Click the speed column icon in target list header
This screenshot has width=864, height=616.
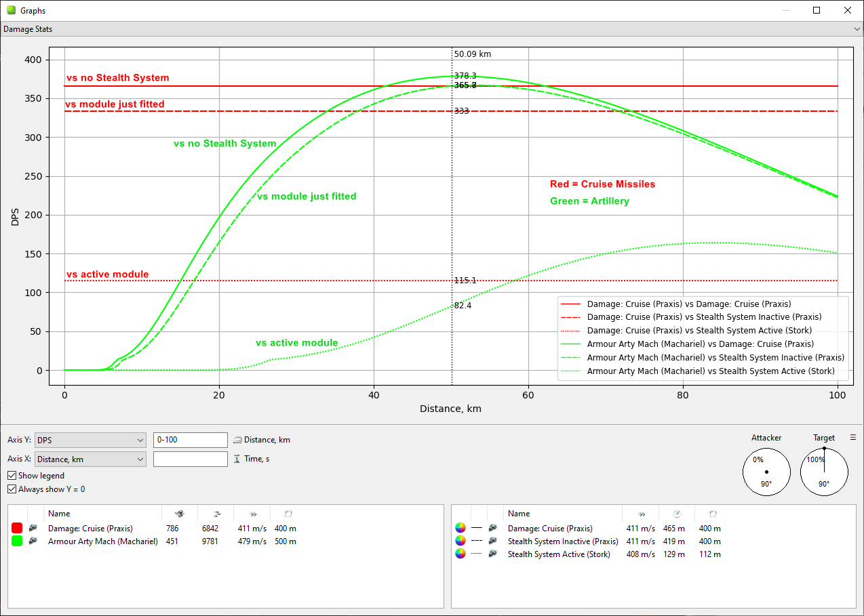[x=640, y=514]
